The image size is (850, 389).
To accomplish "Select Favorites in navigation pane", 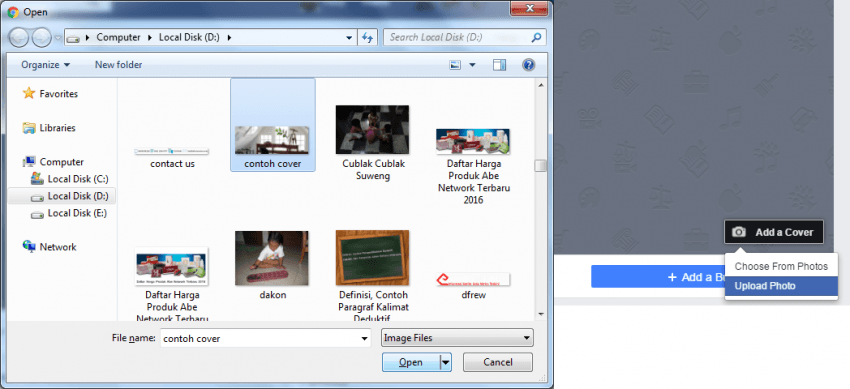I will tap(59, 94).
